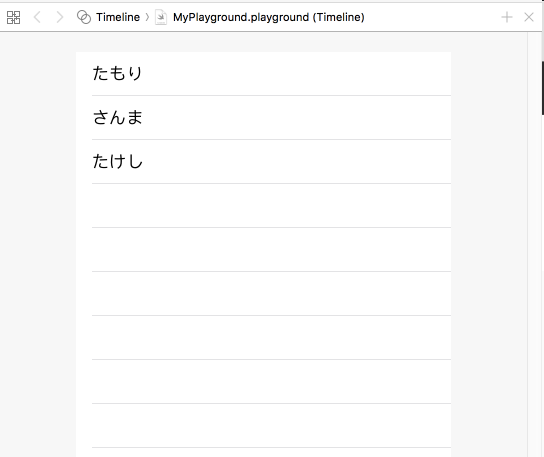Select the さんま table row
This screenshot has height=457, width=544.
click(263, 118)
